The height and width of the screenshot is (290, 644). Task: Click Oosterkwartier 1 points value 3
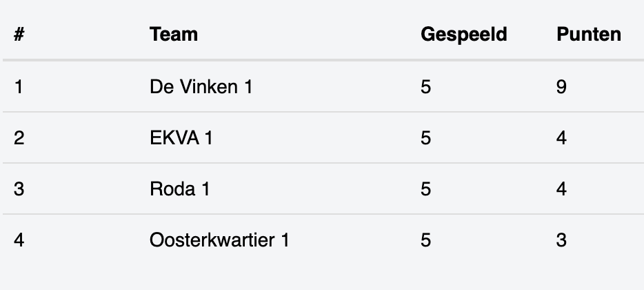(561, 240)
